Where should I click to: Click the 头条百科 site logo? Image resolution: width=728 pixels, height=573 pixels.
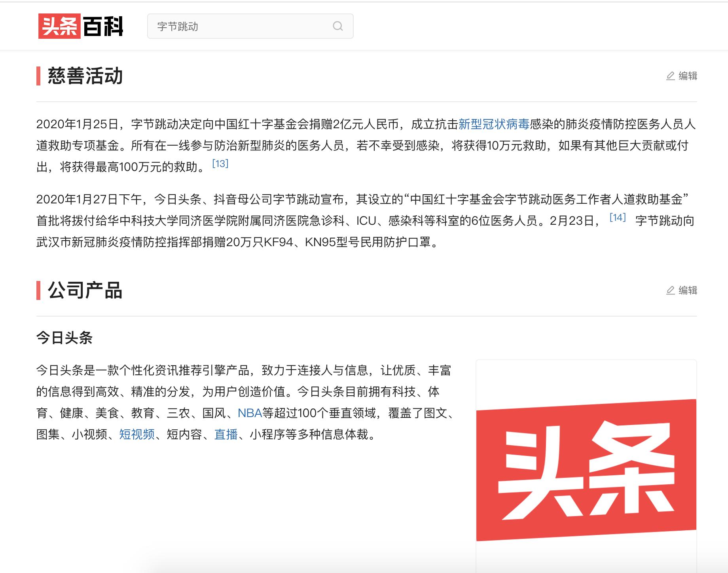click(x=81, y=26)
